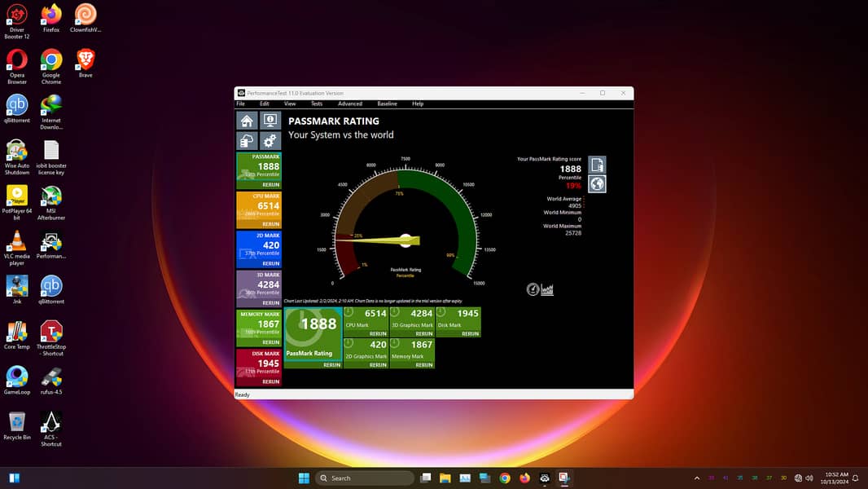This screenshot has height=489, width=868.
Task: Open the widgets icon at taskbar left
Action: (15, 478)
